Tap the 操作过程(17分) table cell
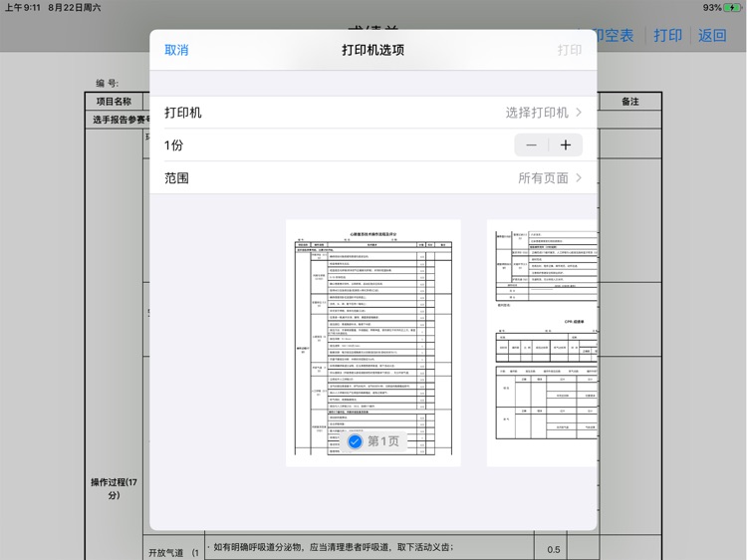The width and height of the screenshot is (747, 560). click(114, 488)
